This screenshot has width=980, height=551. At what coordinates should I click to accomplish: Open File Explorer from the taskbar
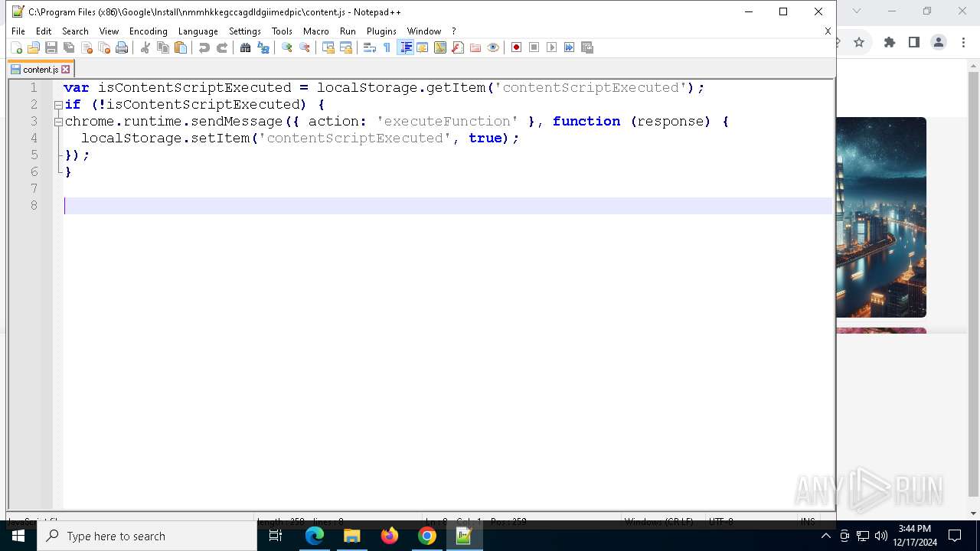pyautogui.click(x=352, y=536)
